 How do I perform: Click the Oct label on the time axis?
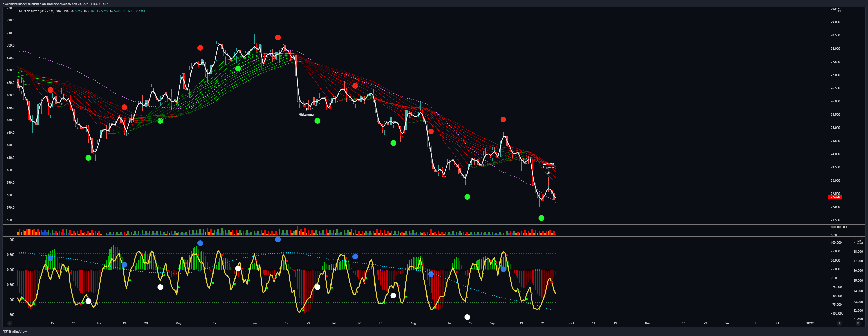[572, 323]
